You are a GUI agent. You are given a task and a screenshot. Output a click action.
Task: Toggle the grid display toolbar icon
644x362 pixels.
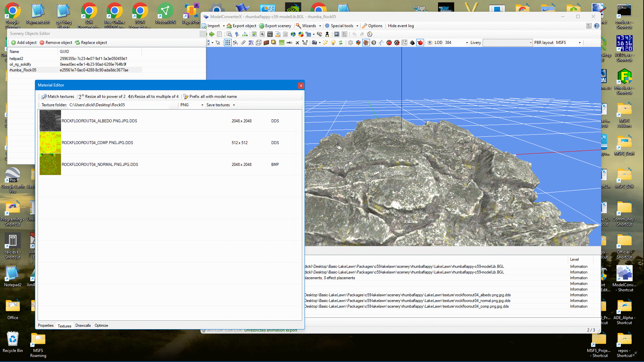point(228,43)
